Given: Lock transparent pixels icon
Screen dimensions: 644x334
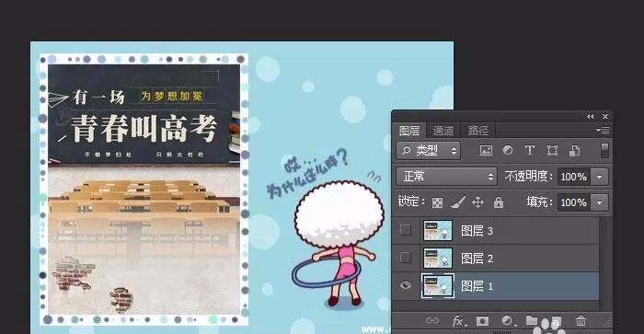Looking at the screenshot, I should (x=437, y=202).
